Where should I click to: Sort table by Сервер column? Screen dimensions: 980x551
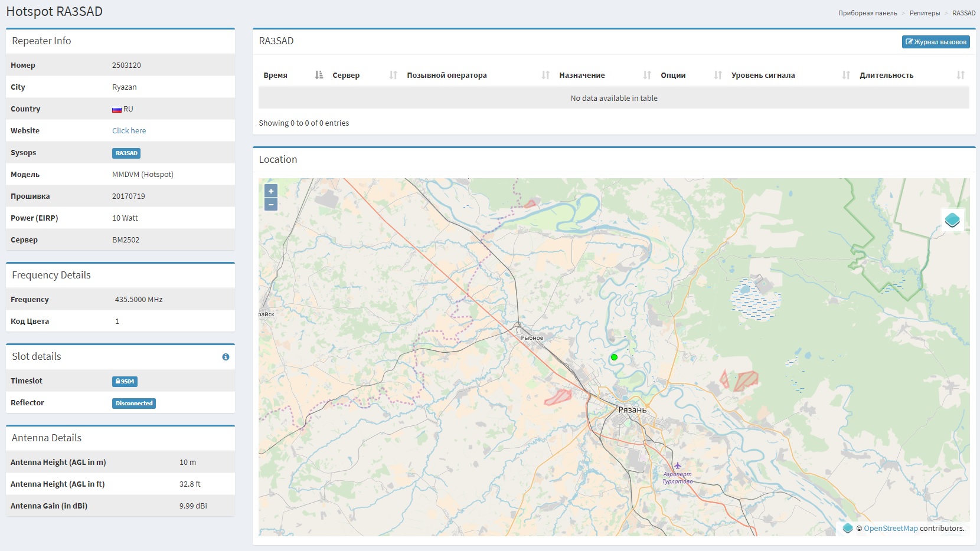(x=364, y=75)
